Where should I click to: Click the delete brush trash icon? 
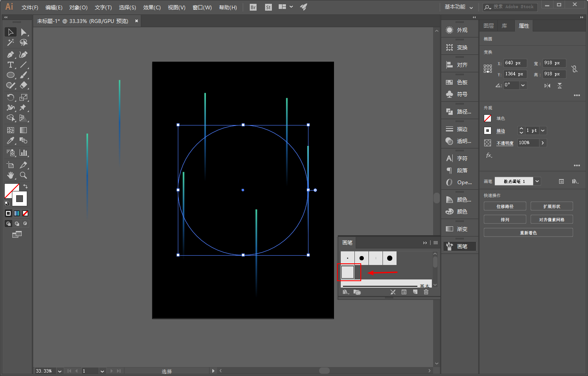pos(426,292)
